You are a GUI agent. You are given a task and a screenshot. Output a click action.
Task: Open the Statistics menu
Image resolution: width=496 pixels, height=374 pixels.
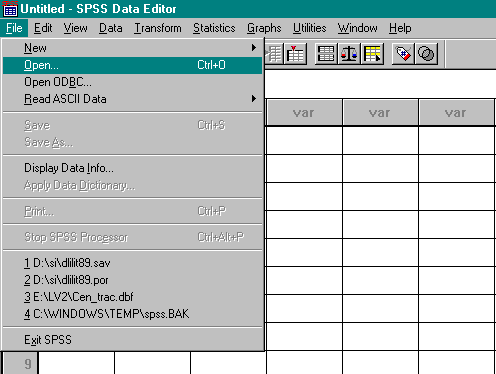(214, 28)
